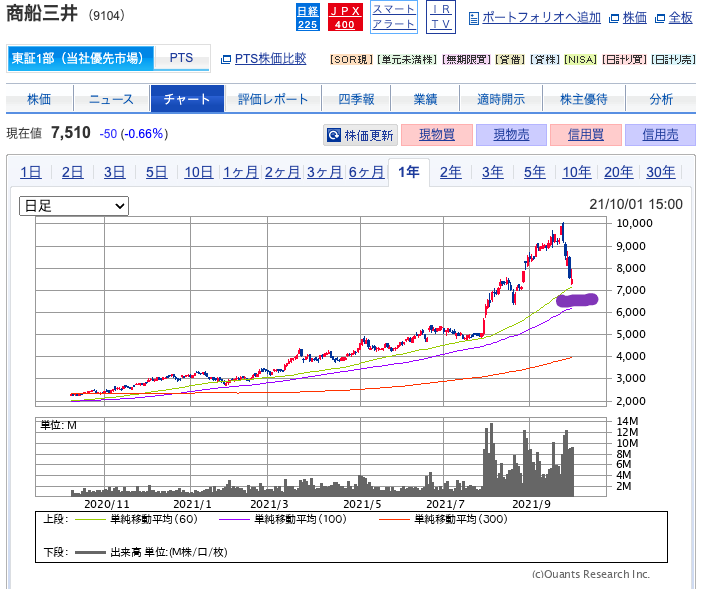Select the 3年 chart period
The width and height of the screenshot is (702, 589).
click(x=493, y=172)
